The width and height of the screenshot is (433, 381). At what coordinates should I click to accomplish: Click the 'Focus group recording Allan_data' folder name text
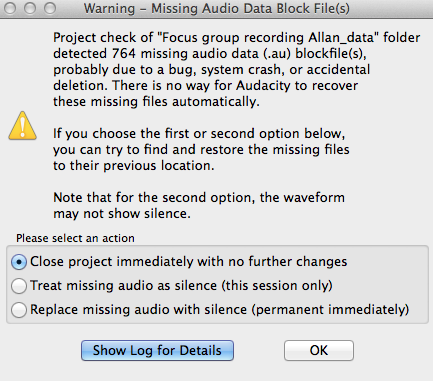click(268, 38)
